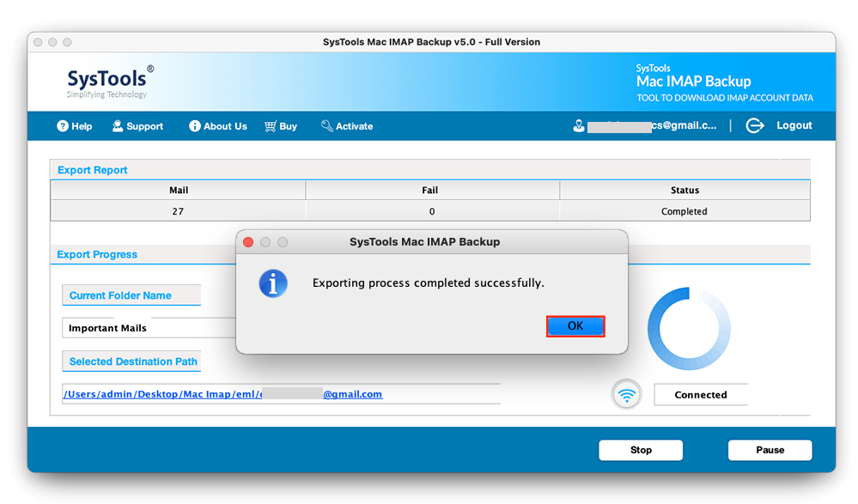The image size is (858, 504).
Task: Click the dialog message Exporting process completed successfully
Action: pos(428,283)
